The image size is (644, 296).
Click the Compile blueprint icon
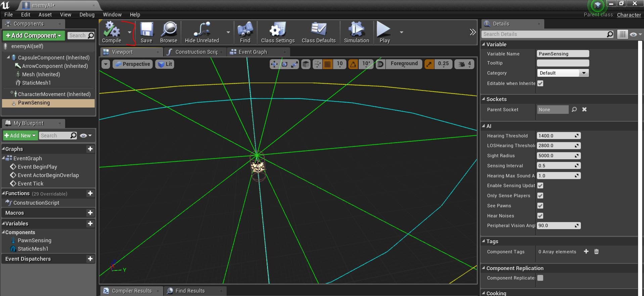[111, 32]
